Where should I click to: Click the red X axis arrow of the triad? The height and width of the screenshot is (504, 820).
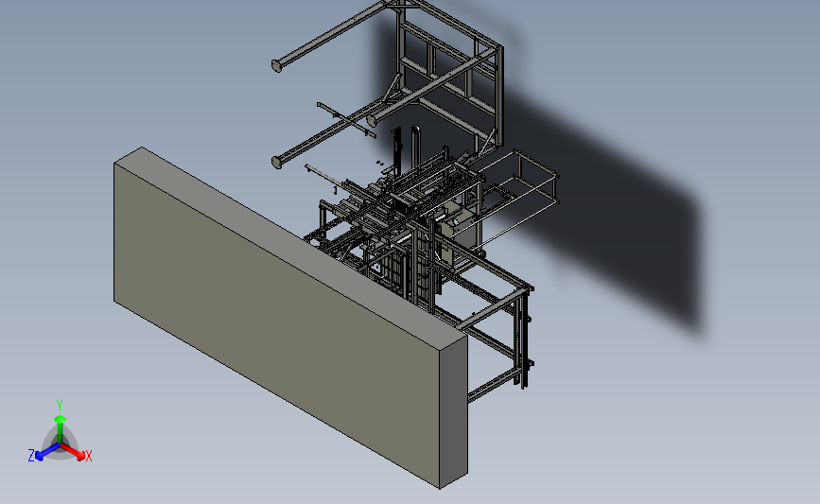(73, 451)
